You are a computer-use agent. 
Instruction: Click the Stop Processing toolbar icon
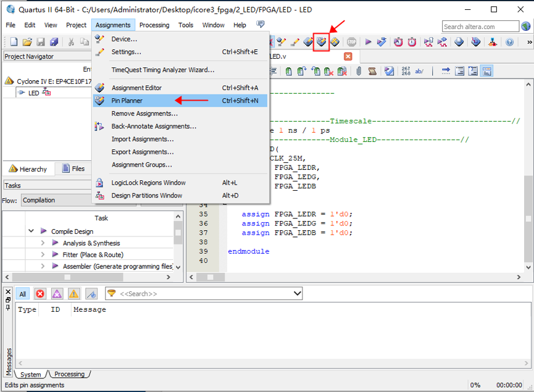click(351, 42)
